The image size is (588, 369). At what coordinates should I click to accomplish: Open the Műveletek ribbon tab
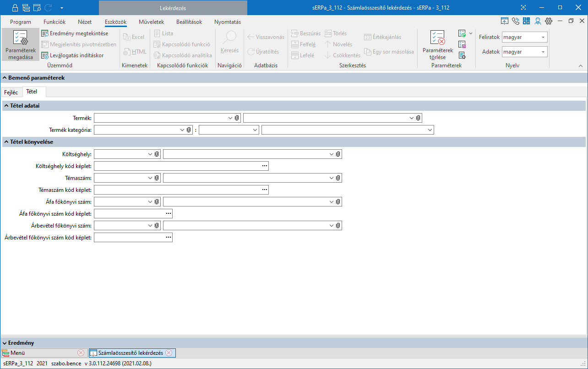pos(151,22)
